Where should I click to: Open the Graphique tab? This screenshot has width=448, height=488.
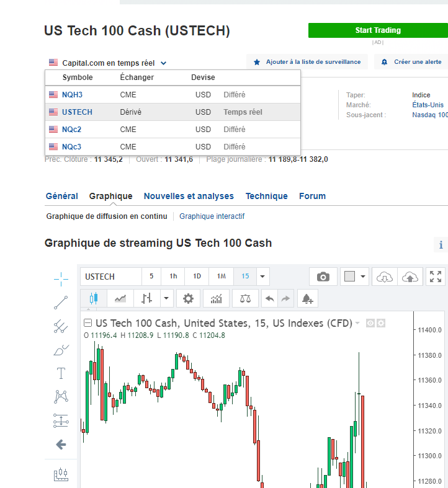(110, 196)
